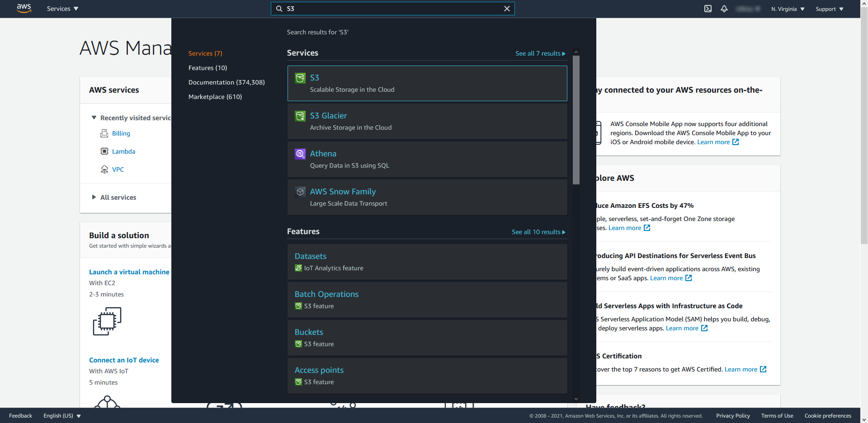
Task: Open the blurred account name dropdown
Action: 748,9
